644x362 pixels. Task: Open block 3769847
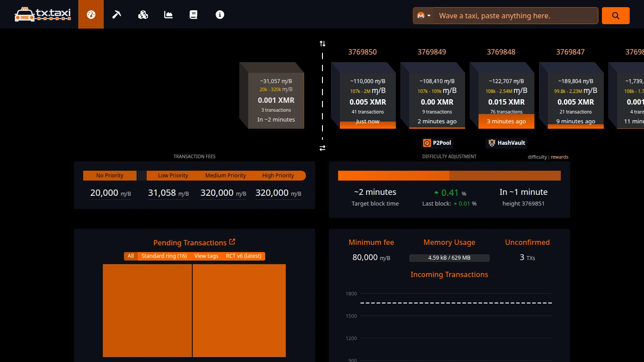pyautogui.click(x=571, y=95)
